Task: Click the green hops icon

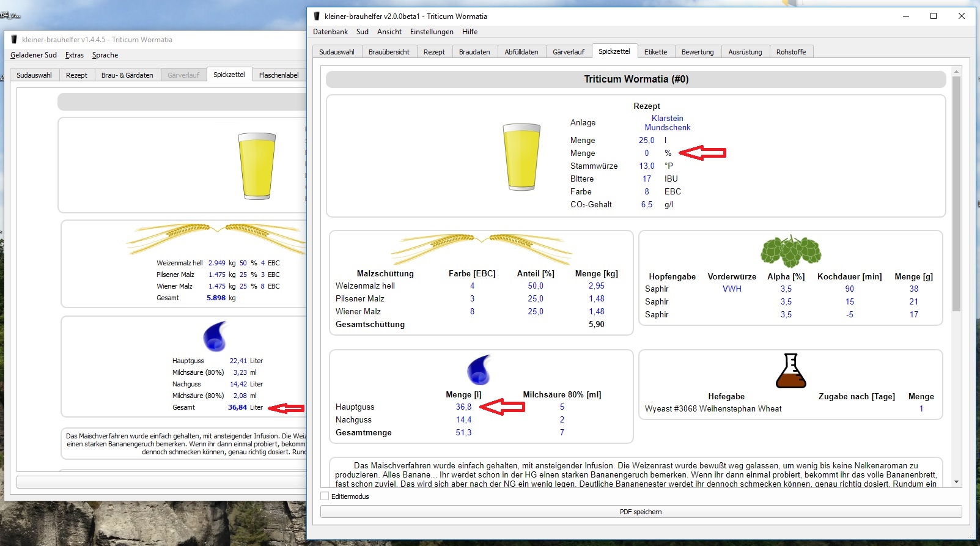Action: tap(790, 251)
